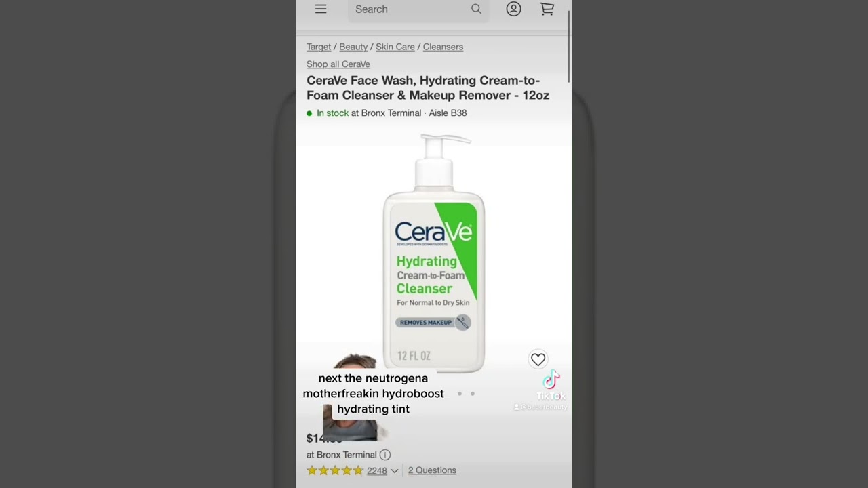Open the hamburger menu
Screen dimensions: 868x488
pos(321,9)
